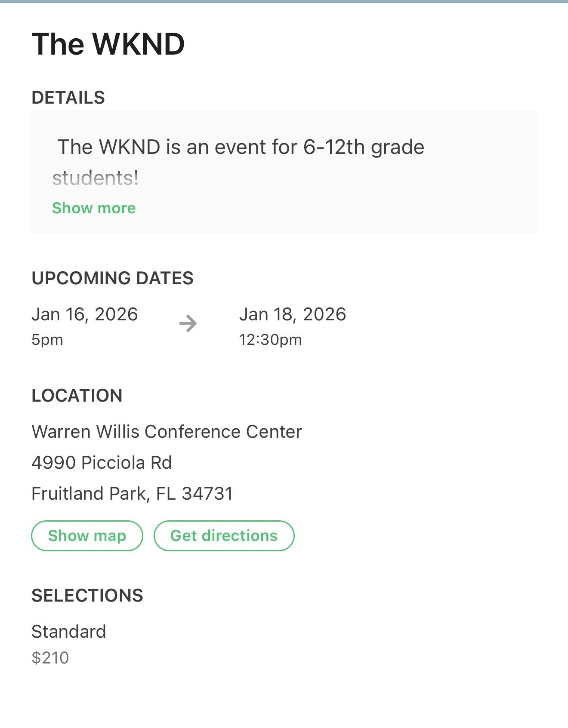Image resolution: width=568 pixels, height=728 pixels.
Task: Click the $210 price
Action: click(x=50, y=658)
